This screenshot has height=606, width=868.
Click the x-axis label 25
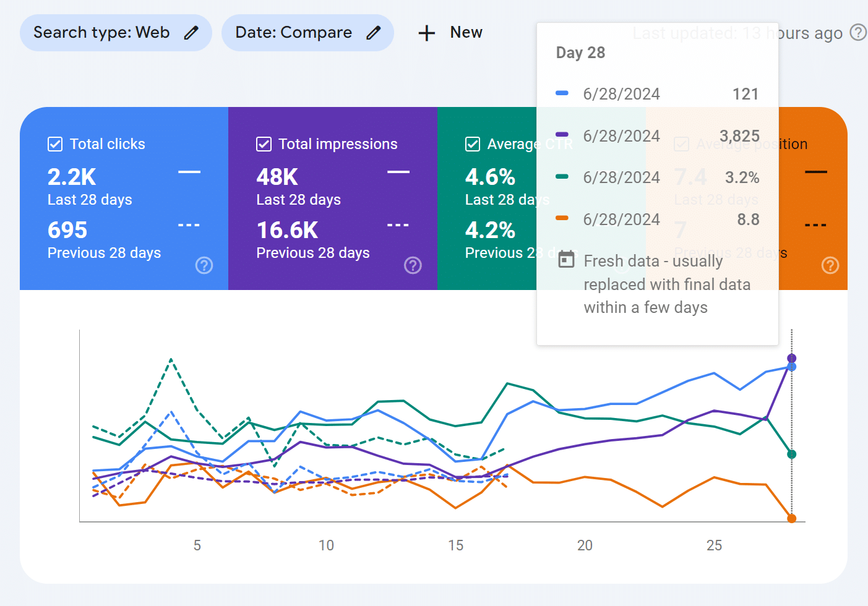coord(714,545)
